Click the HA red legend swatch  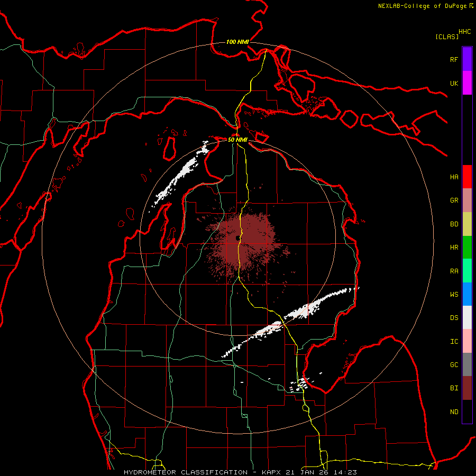pos(467,177)
